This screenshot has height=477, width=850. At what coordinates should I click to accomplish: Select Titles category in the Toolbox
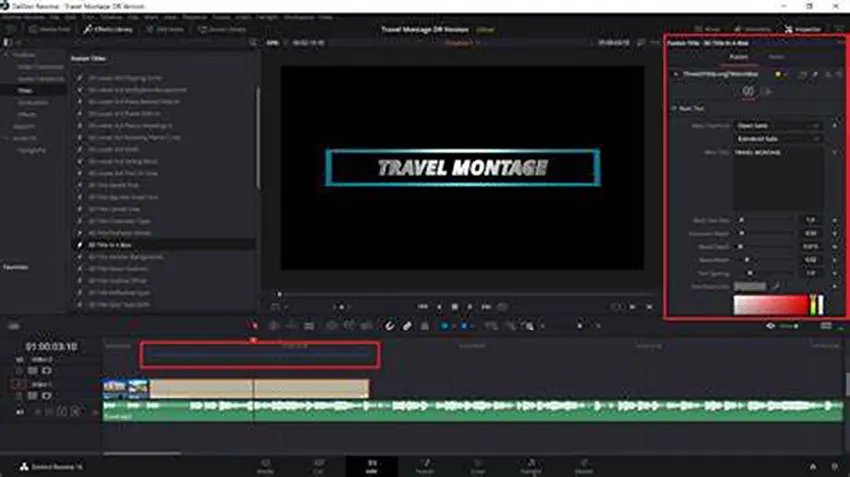[25, 91]
